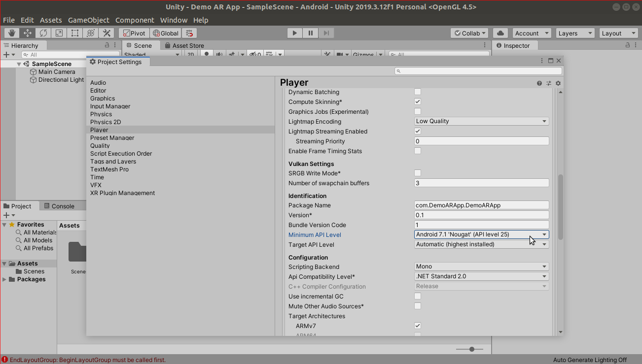Open Lightmap Encoding dropdown
642x364 pixels.
482,121
